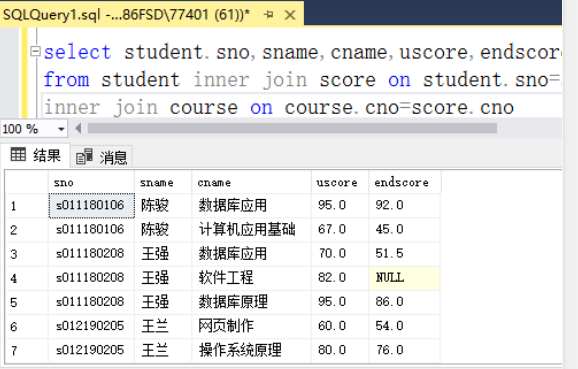Switch to the 结果 results tab
578x369 pixels.
(35, 155)
